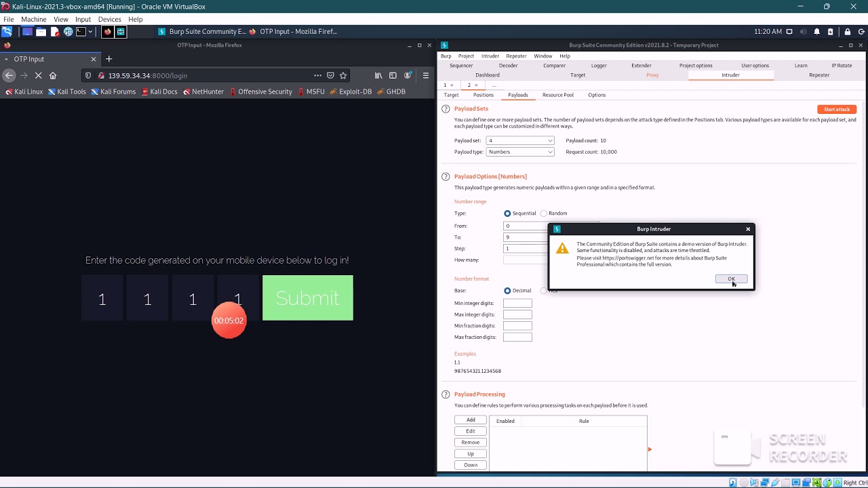
Task: Click the battery power icon in the panel
Action: [830, 31]
